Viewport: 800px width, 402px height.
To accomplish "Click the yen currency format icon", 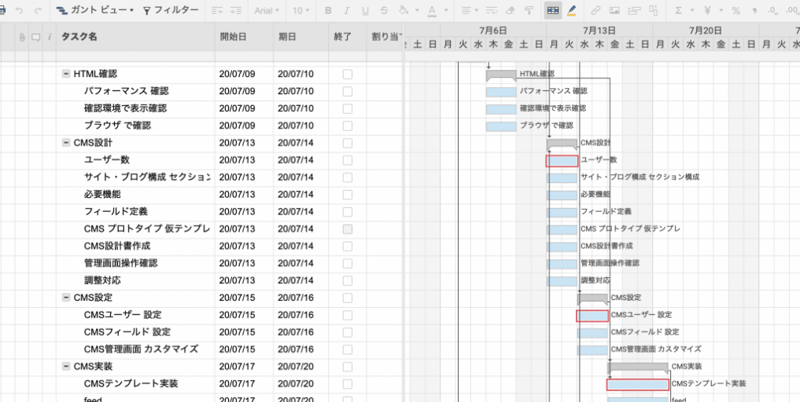I will pyautogui.click(x=704, y=10).
